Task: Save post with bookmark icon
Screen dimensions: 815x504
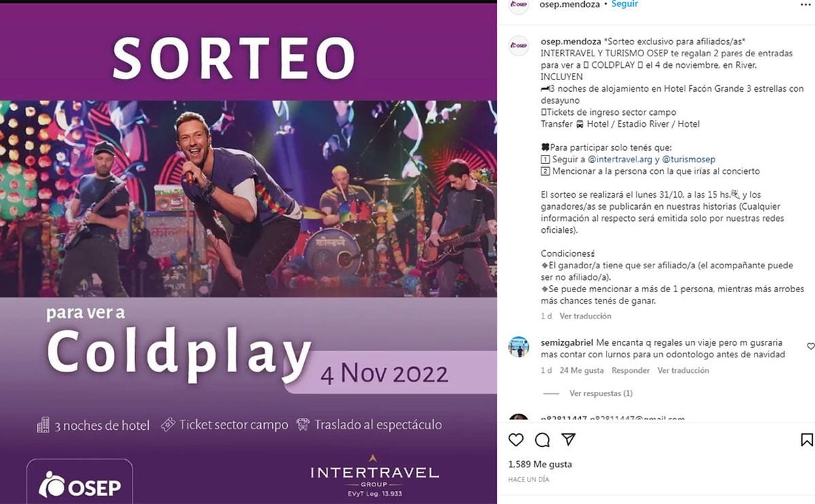Action: coord(807,440)
